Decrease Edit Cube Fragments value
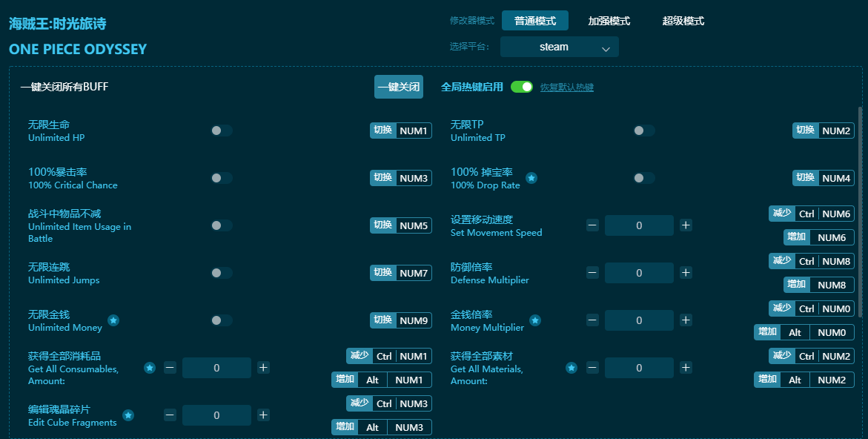The width and height of the screenshot is (868, 439). pos(170,415)
